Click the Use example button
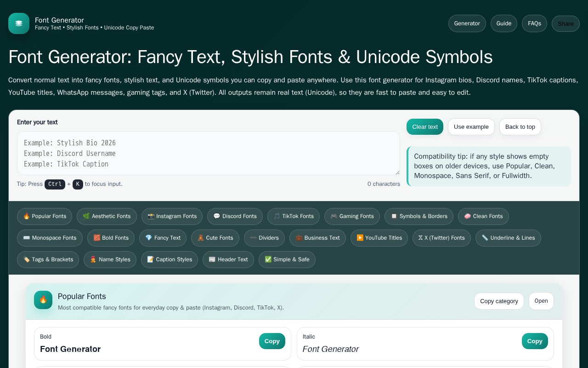 471,127
